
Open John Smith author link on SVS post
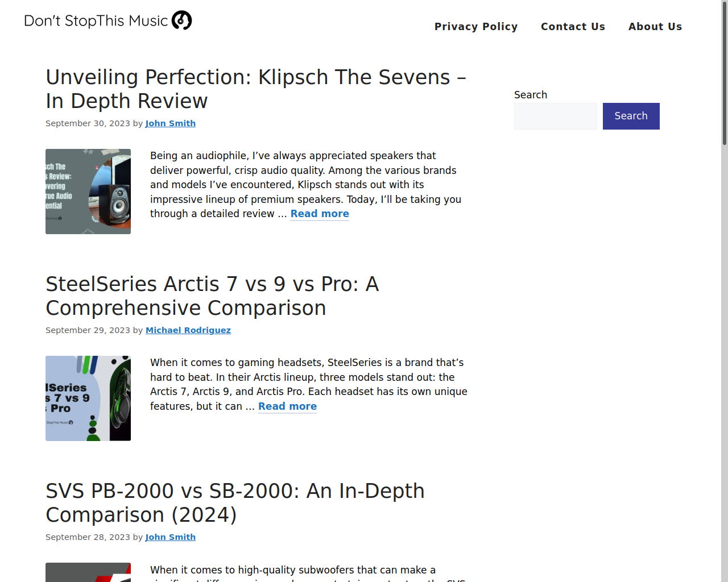171,537
